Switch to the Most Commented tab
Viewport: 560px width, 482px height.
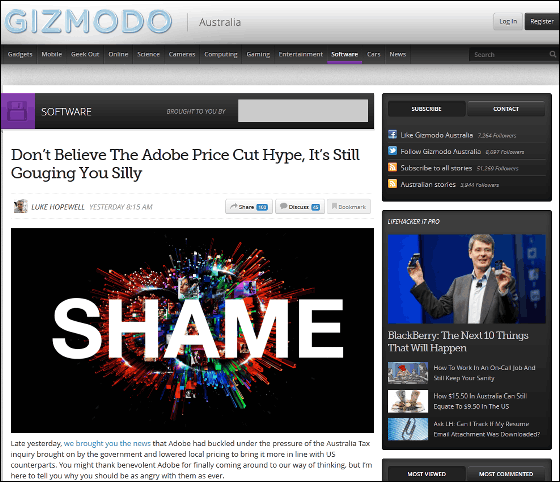coord(506,474)
